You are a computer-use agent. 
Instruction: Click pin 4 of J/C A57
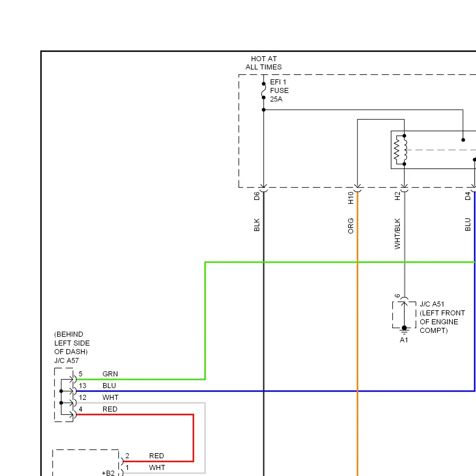coord(81,409)
